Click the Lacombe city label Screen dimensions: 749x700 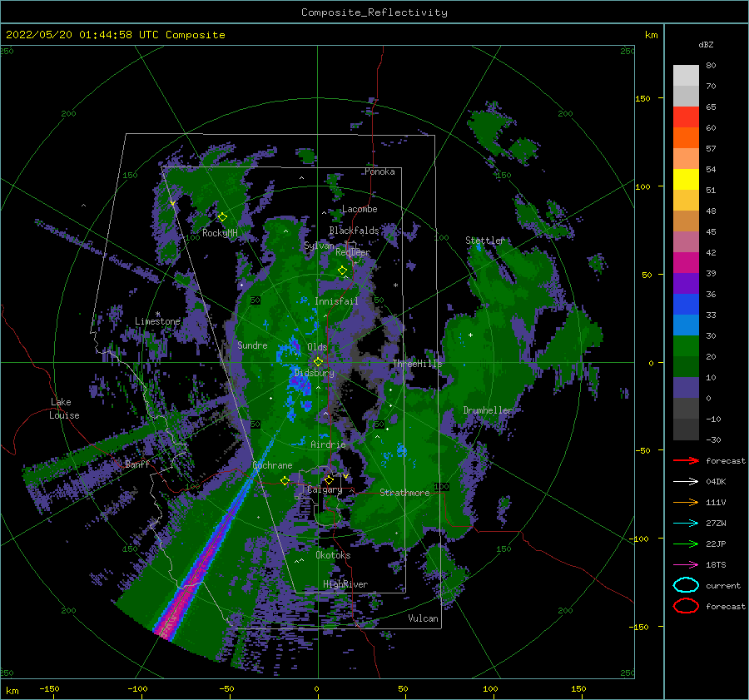click(360, 209)
